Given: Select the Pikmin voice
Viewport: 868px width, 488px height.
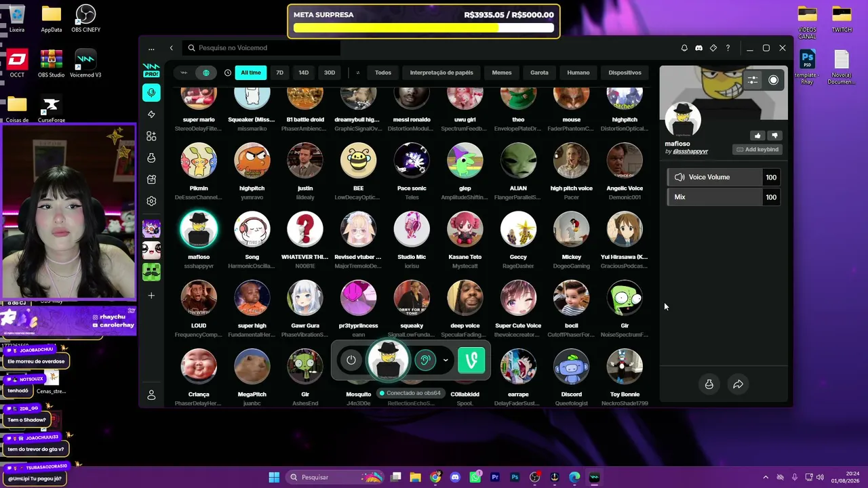Looking at the screenshot, I should 199,161.
